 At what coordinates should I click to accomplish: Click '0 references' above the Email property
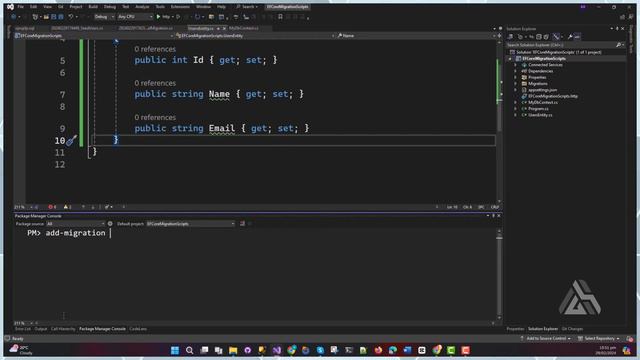tap(155, 118)
